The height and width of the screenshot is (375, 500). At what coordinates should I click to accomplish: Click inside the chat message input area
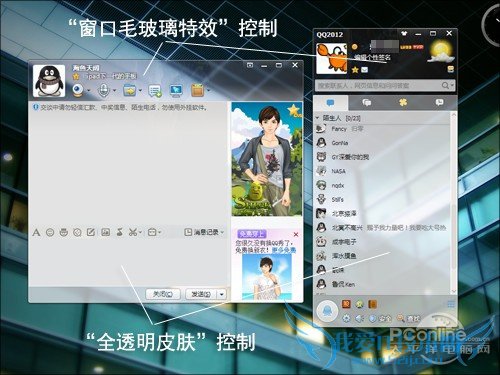(x=129, y=262)
